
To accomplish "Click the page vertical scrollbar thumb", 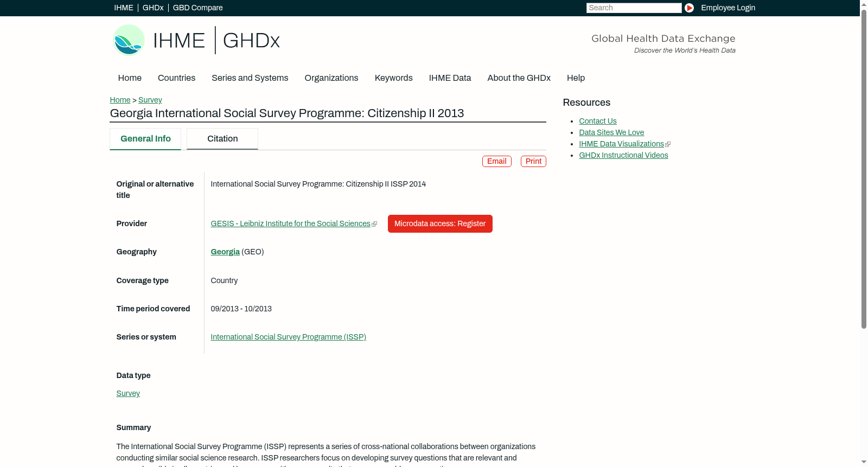I will click(x=864, y=168).
